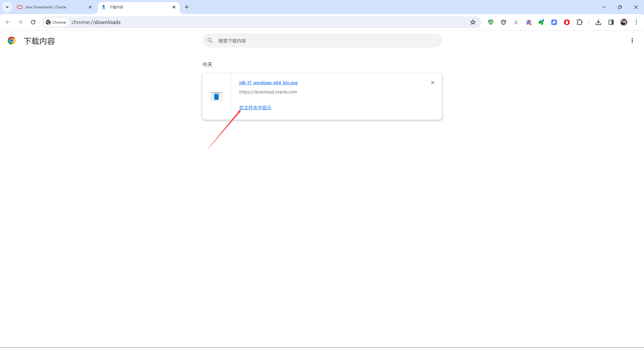644x348 pixels.
Task: Switch to the 下载内容 active tab
Action: 137,6
